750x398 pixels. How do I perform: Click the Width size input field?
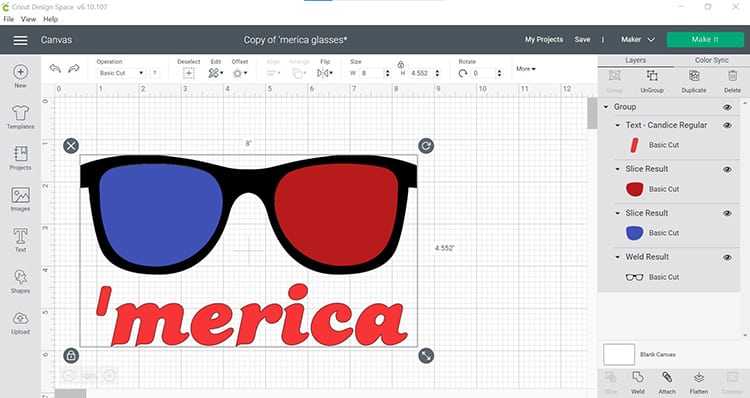click(371, 73)
